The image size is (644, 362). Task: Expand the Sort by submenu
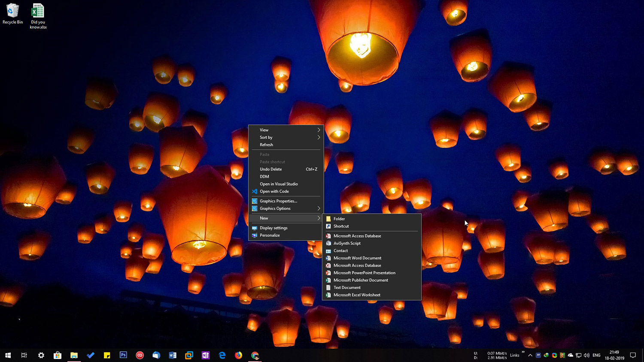click(266, 137)
